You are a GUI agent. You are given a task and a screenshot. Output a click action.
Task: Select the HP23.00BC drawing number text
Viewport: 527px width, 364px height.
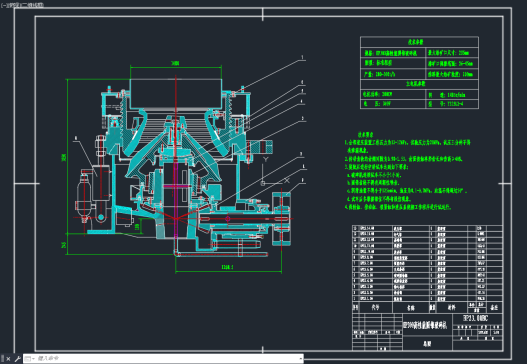coord(475,318)
